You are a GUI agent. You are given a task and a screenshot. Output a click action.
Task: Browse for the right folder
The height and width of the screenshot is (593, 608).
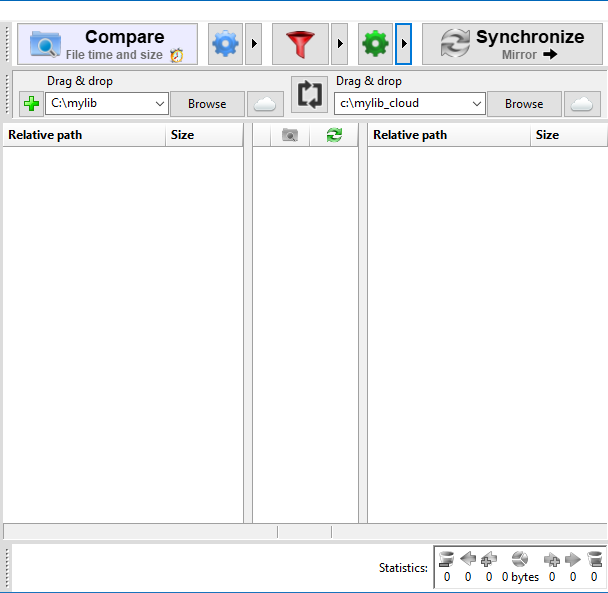pyautogui.click(x=524, y=104)
